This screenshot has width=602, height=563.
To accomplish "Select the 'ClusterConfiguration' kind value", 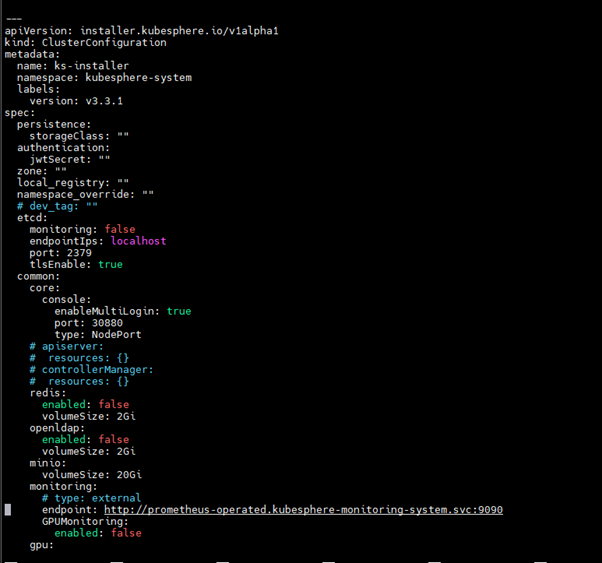I will 104,42.
